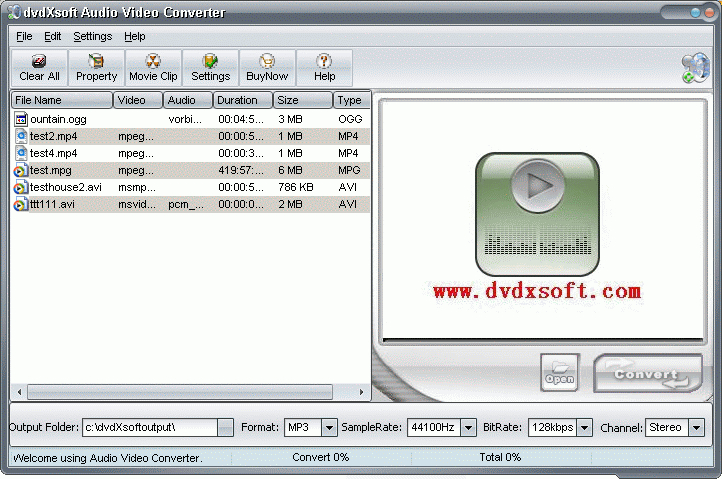Click the Clear All toolbar icon
This screenshot has height=479, width=722.
pyautogui.click(x=39, y=61)
